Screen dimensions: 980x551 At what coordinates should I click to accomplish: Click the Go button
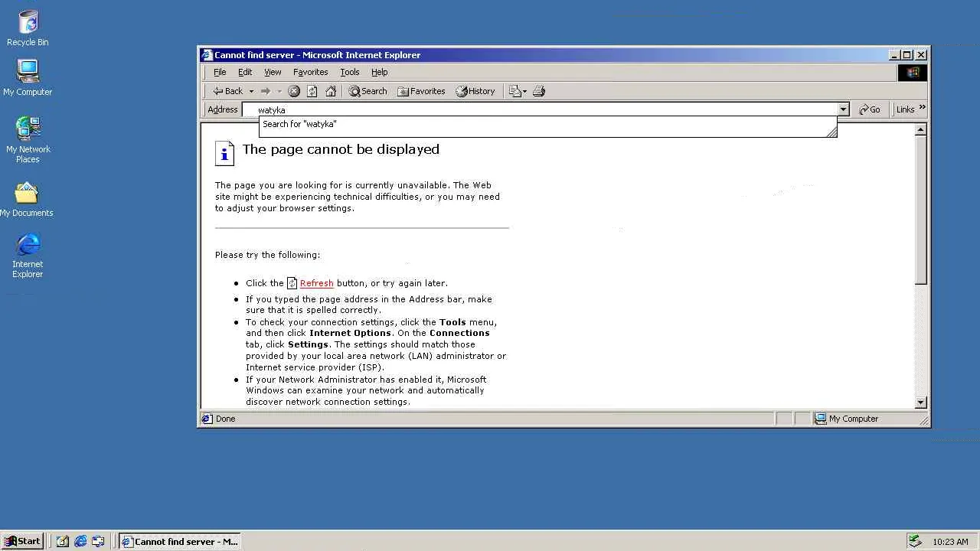pos(870,109)
